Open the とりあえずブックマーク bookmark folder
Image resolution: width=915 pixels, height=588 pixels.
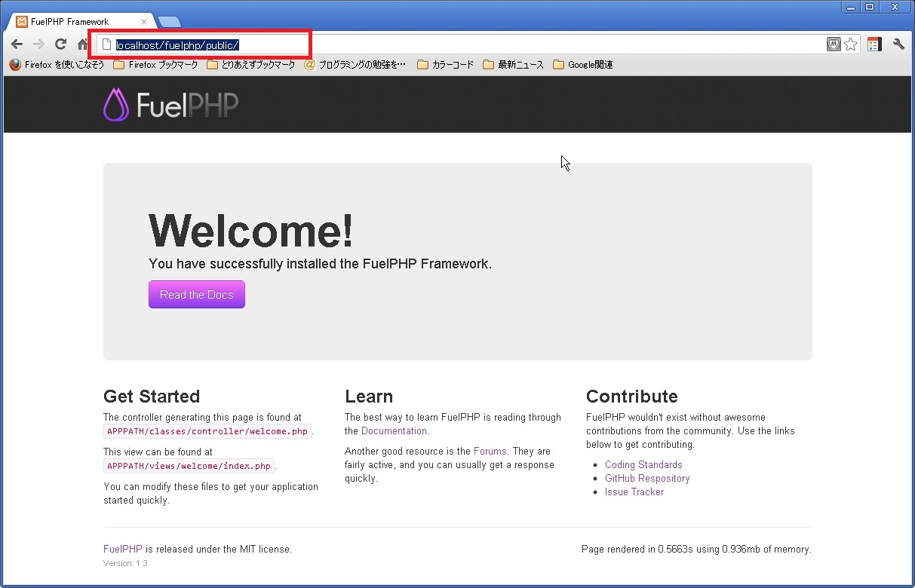[x=251, y=65]
